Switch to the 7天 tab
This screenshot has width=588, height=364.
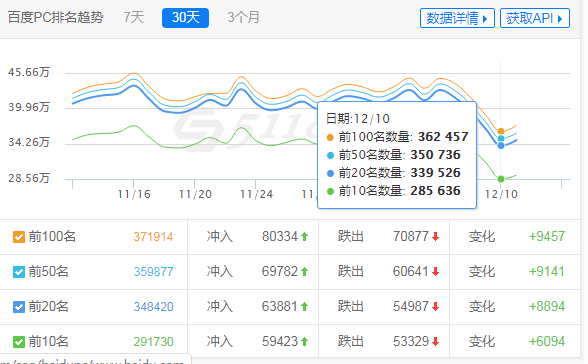[x=134, y=17]
